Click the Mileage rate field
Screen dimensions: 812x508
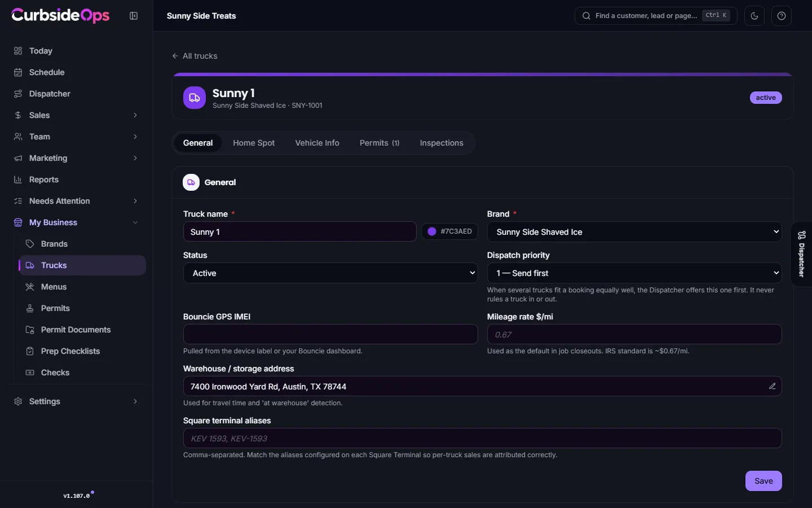(634, 334)
